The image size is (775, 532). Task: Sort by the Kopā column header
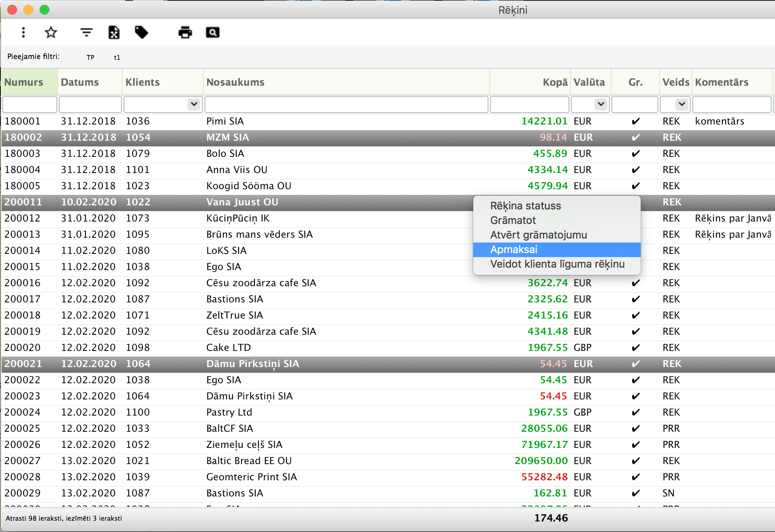click(530, 82)
